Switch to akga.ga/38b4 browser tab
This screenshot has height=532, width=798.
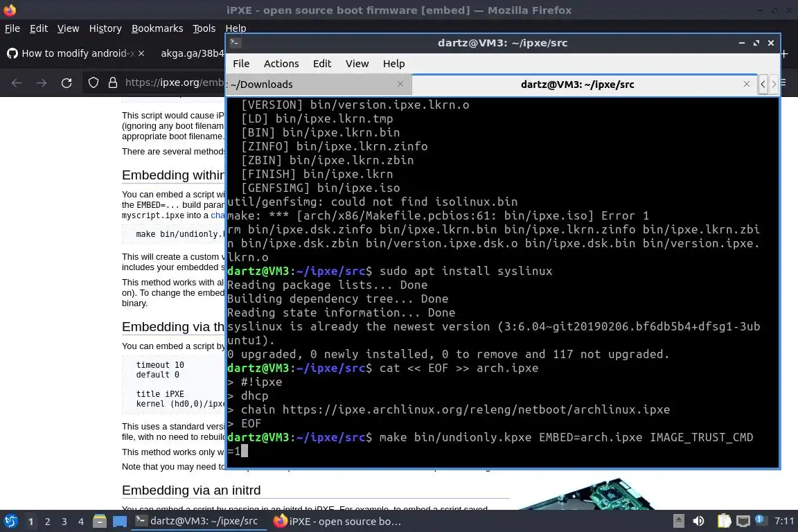tap(191, 53)
